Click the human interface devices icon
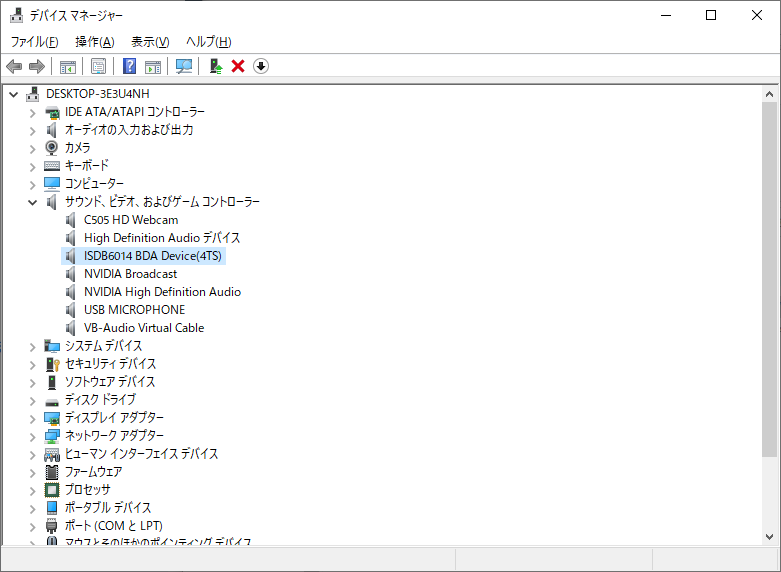 pyautogui.click(x=52, y=454)
